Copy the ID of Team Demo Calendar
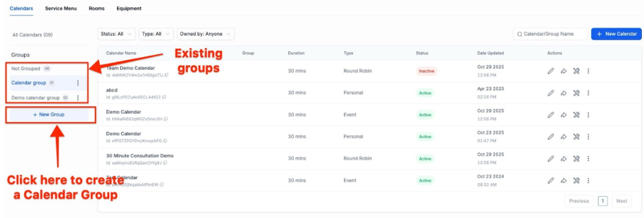The width and height of the screenshot is (644, 218). click(167, 75)
